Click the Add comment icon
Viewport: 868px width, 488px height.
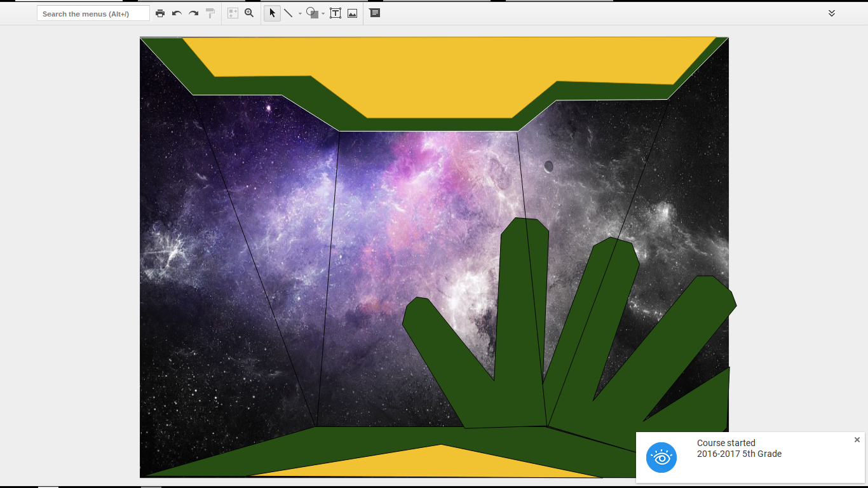pos(375,13)
